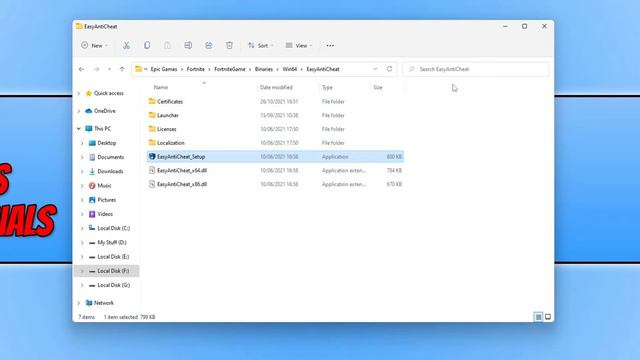Select the Launcher folder
Viewport: 640px width, 360px height.
tap(275, 115)
